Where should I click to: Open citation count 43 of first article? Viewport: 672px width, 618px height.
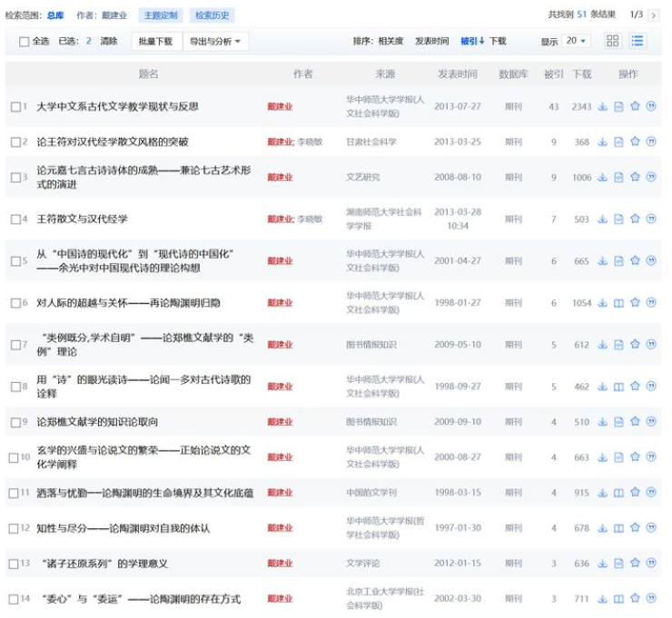click(554, 107)
